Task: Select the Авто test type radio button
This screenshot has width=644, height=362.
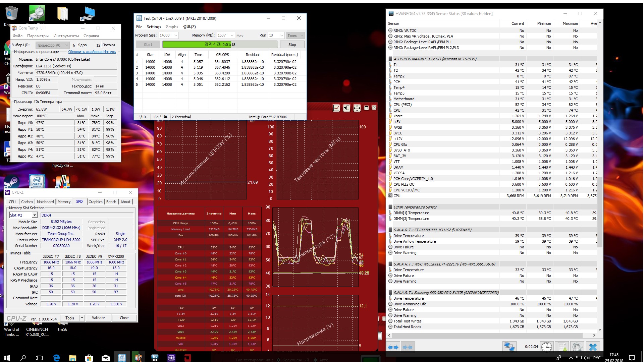Action: pos(315,360)
